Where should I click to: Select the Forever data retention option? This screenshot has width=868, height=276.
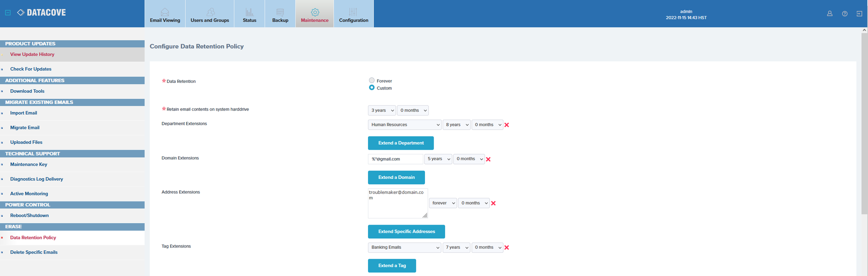click(x=372, y=80)
